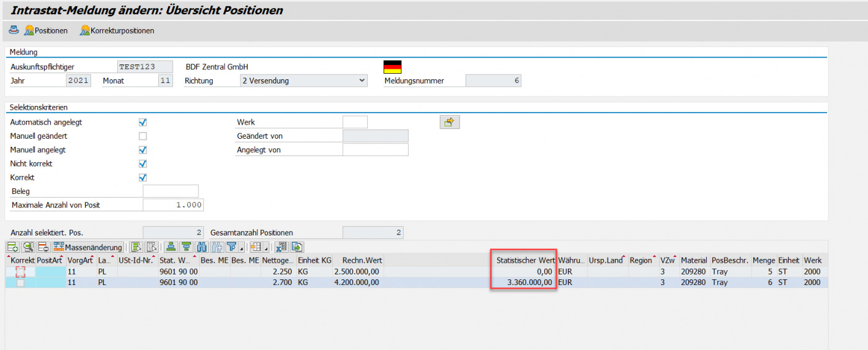868x350 pixels.
Task: Expand the filter icon dropdown arrow
Action: (241, 248)
